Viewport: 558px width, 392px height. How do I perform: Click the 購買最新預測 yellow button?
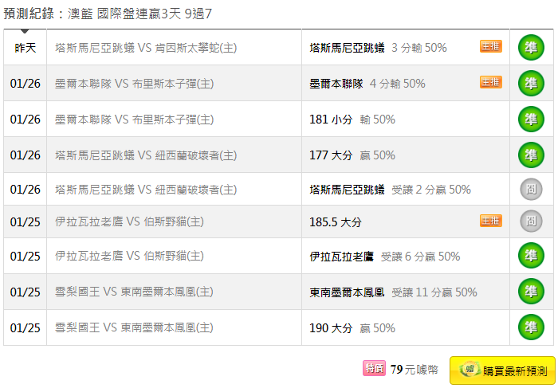[x=502, y=370]
